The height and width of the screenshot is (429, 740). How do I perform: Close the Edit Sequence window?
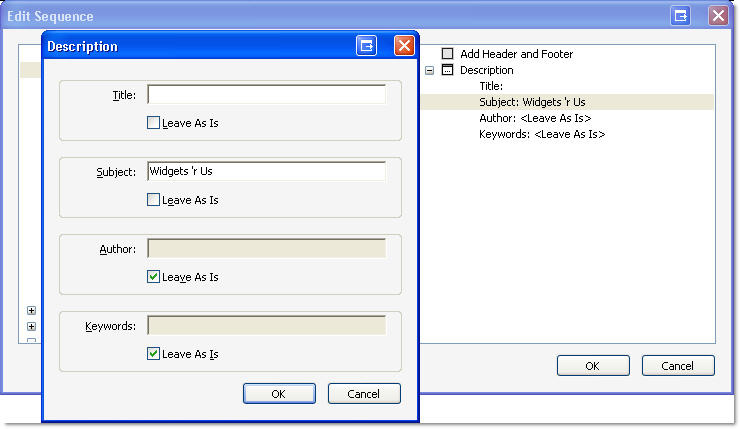tap(718, 16)
